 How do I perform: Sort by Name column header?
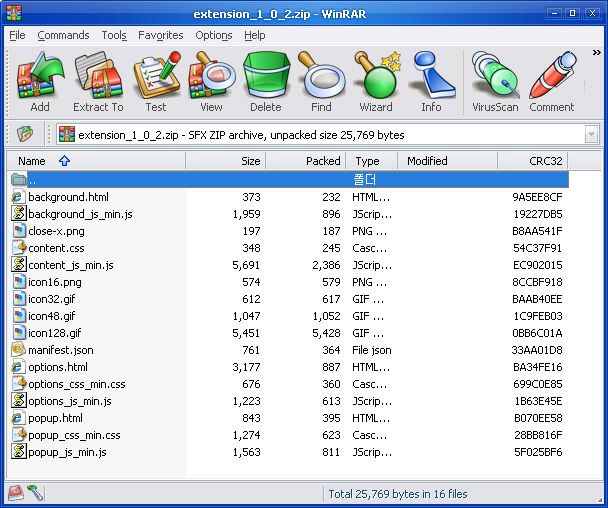[x=96, y=161]
